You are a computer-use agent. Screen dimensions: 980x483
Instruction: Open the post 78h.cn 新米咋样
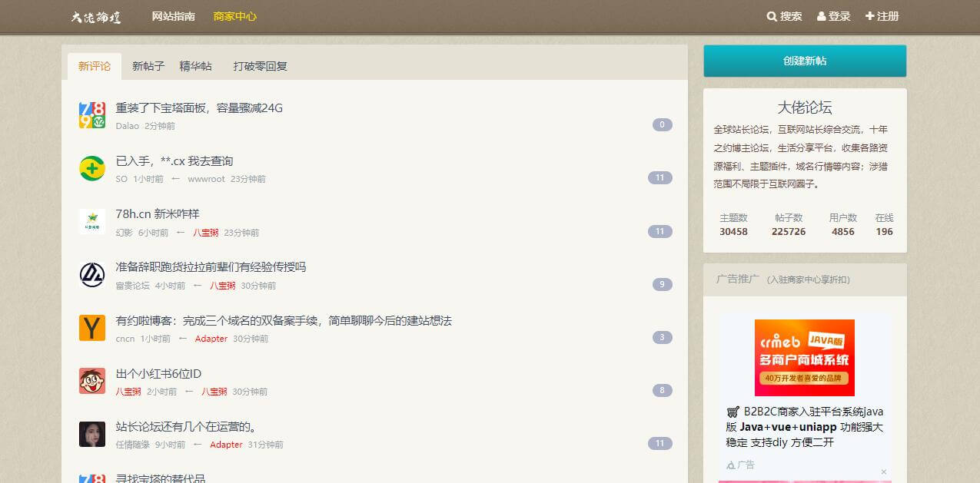pos(158,213)
